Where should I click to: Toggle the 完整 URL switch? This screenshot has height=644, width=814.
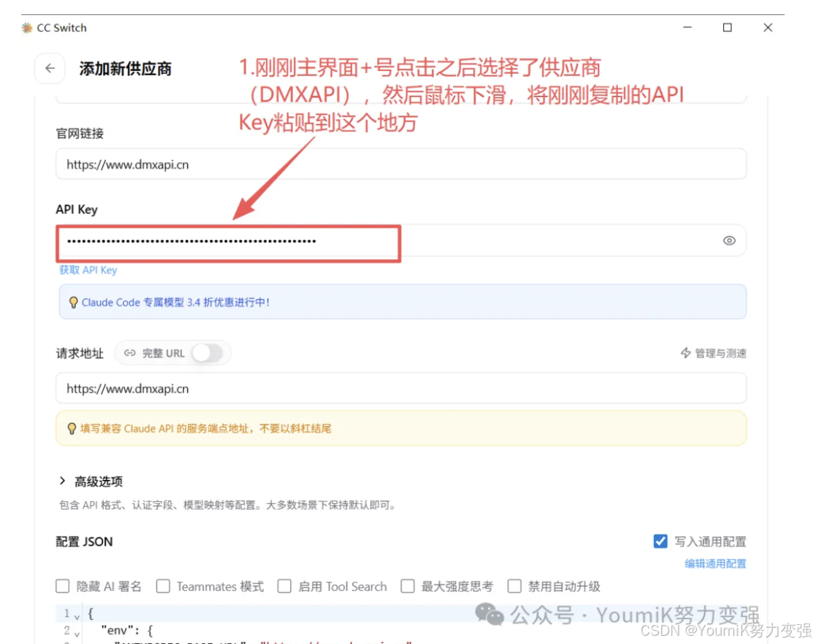pos(207,353)
